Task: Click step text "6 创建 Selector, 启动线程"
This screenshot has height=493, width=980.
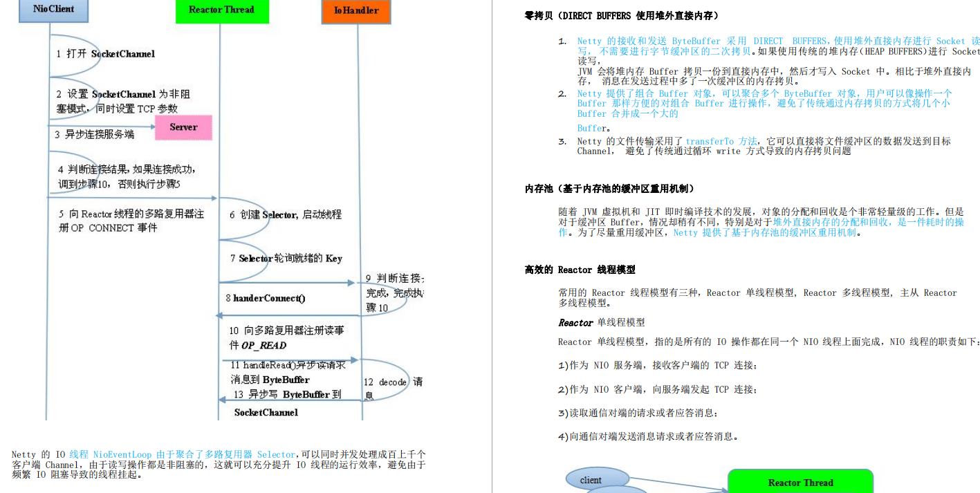Action: point(286,215)
